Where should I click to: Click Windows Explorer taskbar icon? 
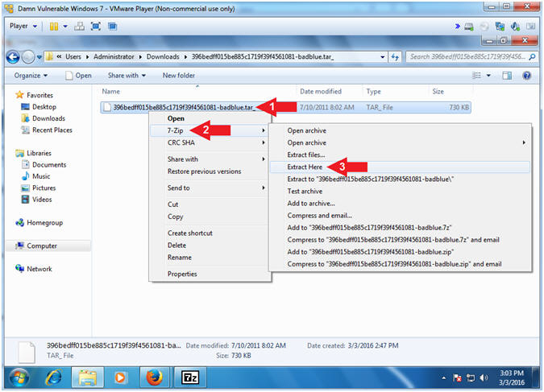coord(87,378)
